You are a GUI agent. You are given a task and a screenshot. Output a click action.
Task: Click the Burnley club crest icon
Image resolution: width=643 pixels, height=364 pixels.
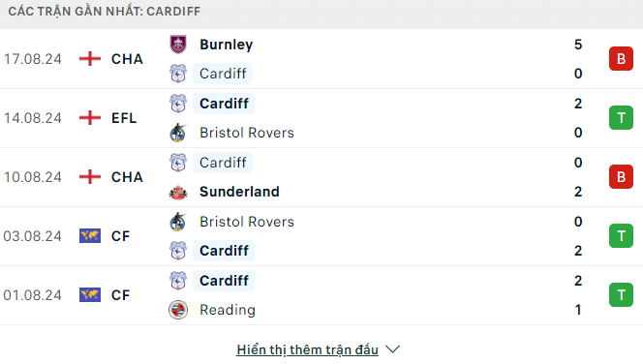click(178, 45)
